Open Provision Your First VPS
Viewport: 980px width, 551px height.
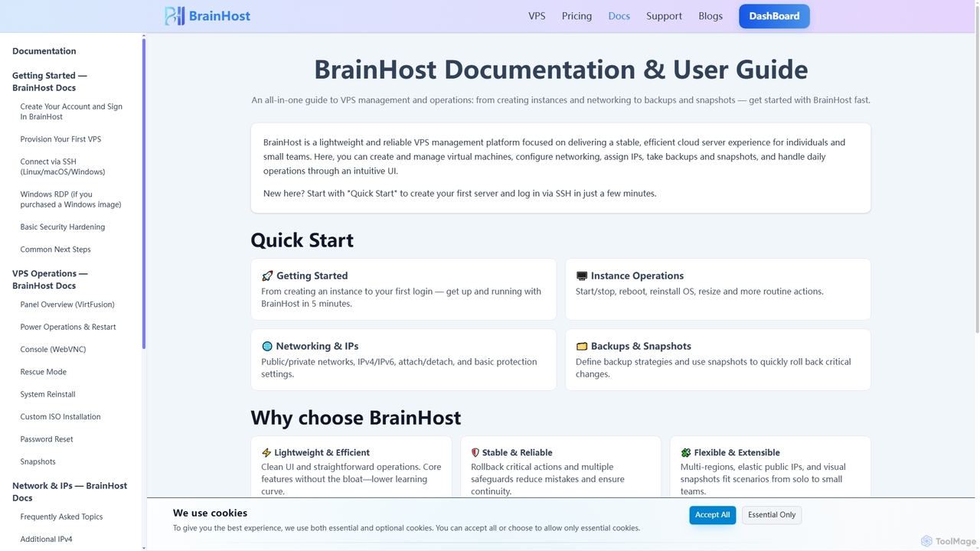coord(60,139)
